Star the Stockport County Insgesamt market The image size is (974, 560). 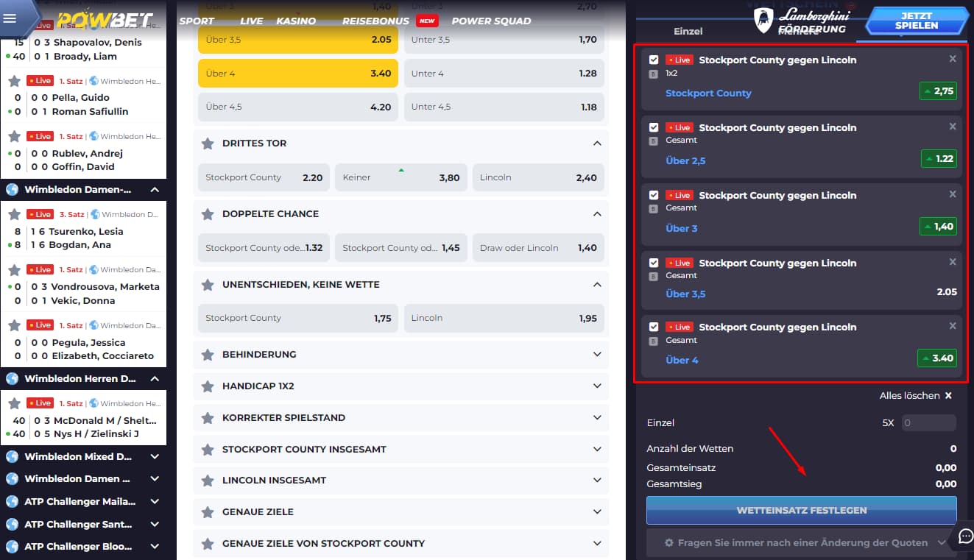[x=208, y=450]
